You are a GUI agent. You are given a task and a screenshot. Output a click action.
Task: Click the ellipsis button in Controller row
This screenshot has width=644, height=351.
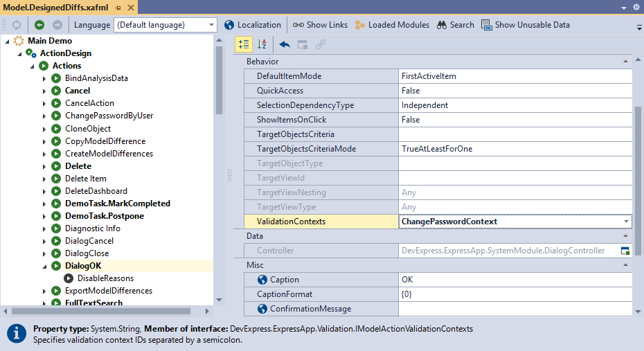pos(625,251)
